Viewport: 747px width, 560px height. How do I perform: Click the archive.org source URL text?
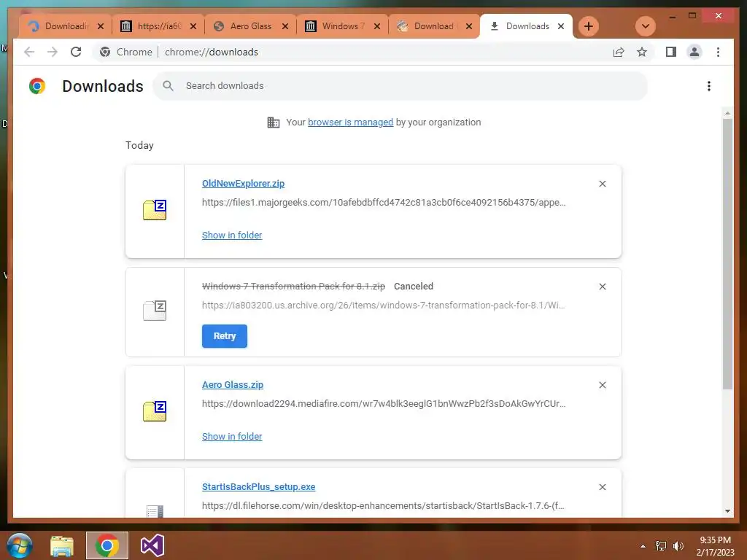(x=383, y=306)
